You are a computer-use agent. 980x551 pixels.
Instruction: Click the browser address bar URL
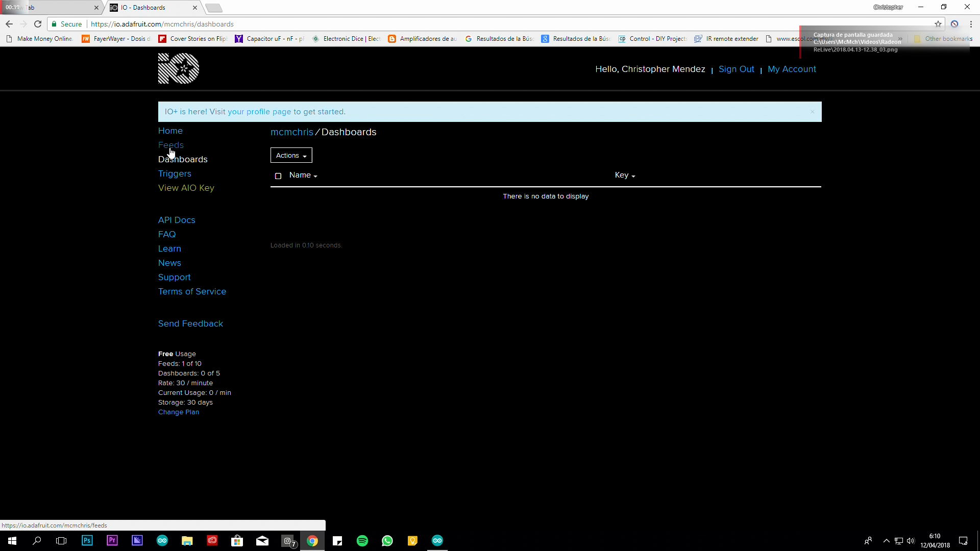point(162,24)
